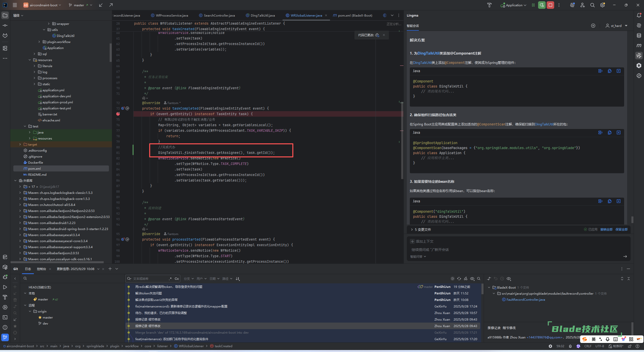644x352 pixels.
Task: Toggle match case Cc in Git log filter
Action: coord(177,279)
